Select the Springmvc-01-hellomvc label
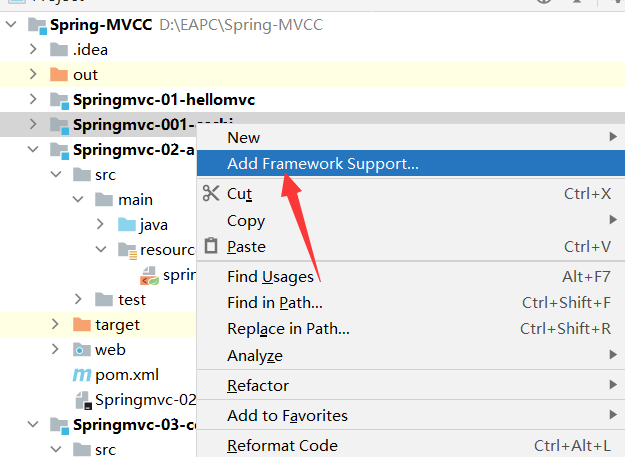 164,100
